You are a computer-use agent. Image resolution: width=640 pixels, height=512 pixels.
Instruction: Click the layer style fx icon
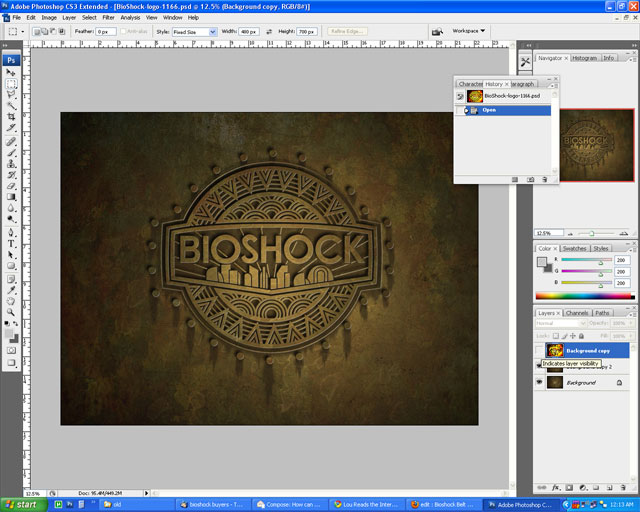coord(556,488)
